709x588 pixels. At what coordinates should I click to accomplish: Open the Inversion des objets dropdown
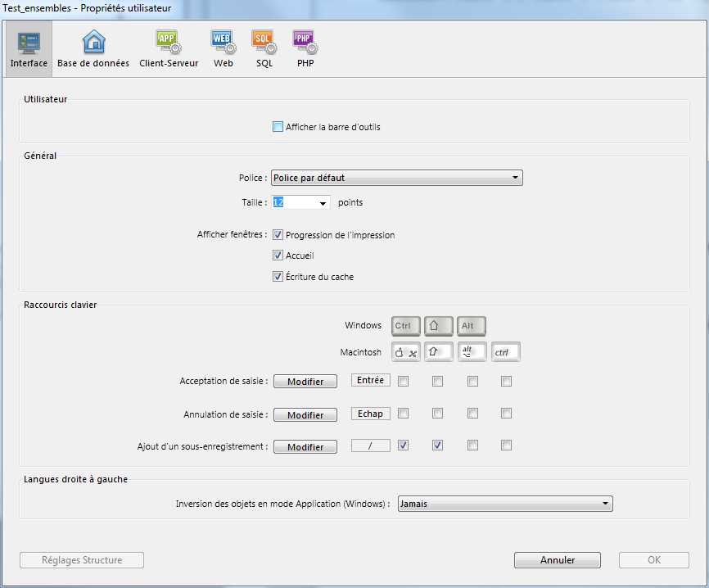[504, 504]
